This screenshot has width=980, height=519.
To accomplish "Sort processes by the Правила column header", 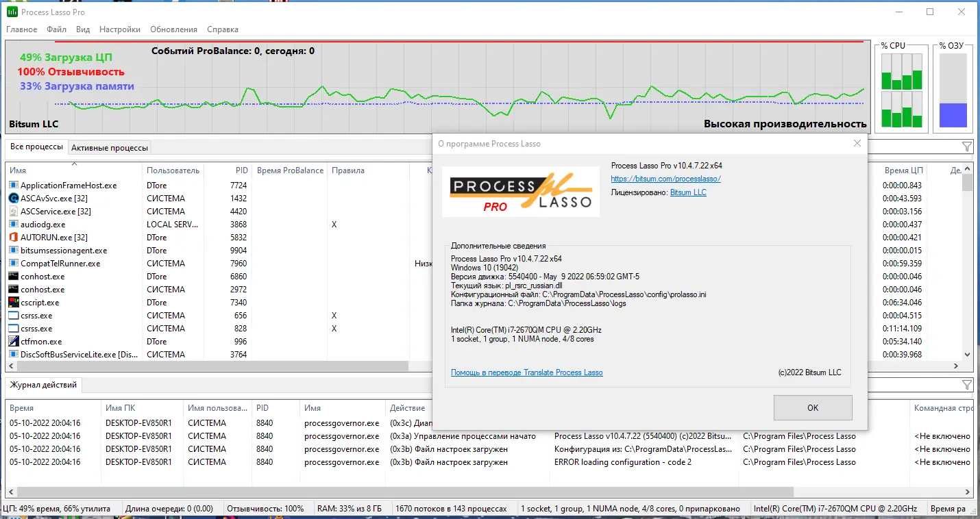I will [368, 170].
